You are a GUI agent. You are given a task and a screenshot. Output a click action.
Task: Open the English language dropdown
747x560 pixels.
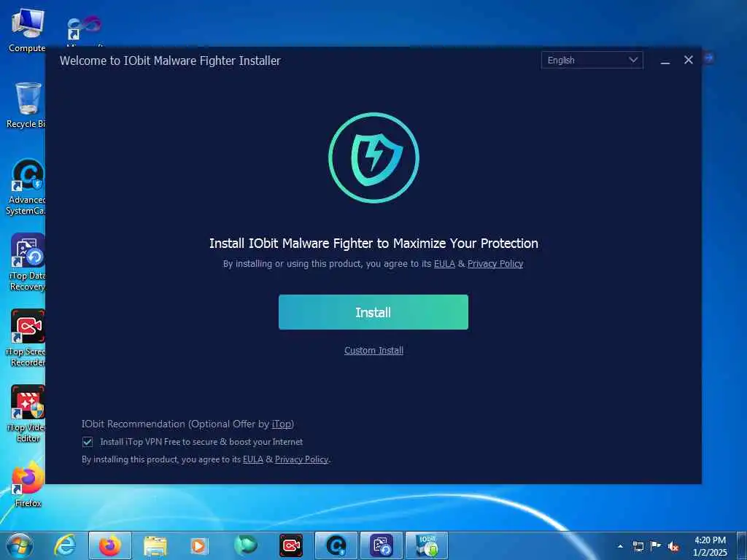[592, 60]
